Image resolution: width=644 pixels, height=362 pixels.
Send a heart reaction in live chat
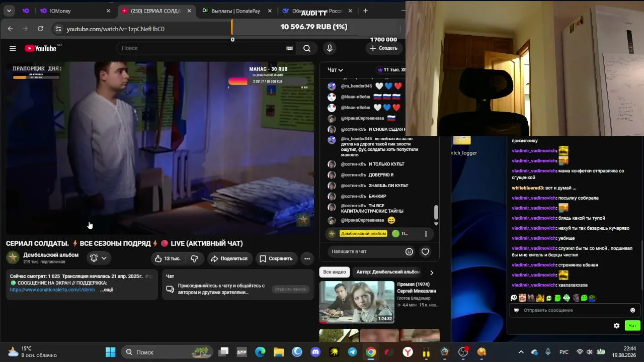pyautogui.click(x=425, y=251)
